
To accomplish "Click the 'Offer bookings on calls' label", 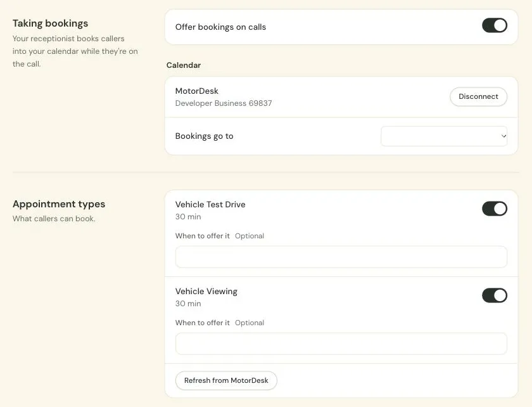I will point(220,27).
